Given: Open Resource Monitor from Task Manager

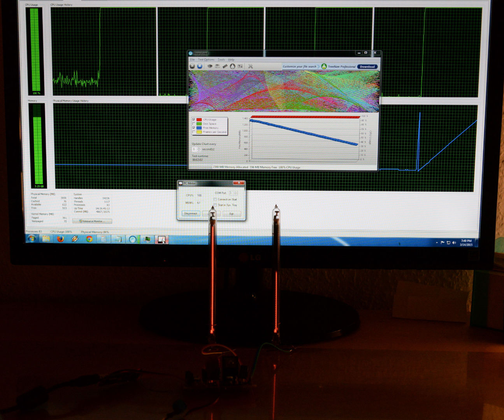Looking at the screenshot, I should tap(92, 221).
